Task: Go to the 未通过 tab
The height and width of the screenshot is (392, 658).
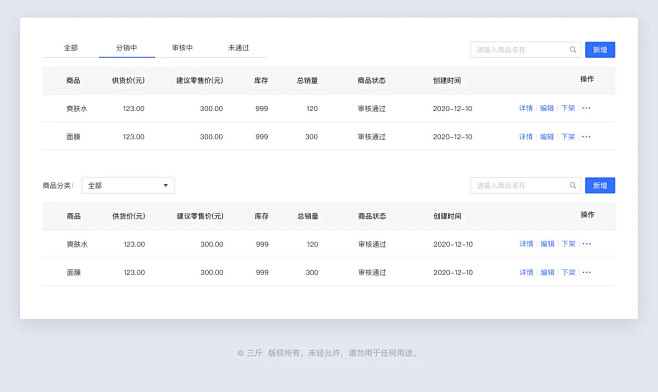Action: point(238,48)
